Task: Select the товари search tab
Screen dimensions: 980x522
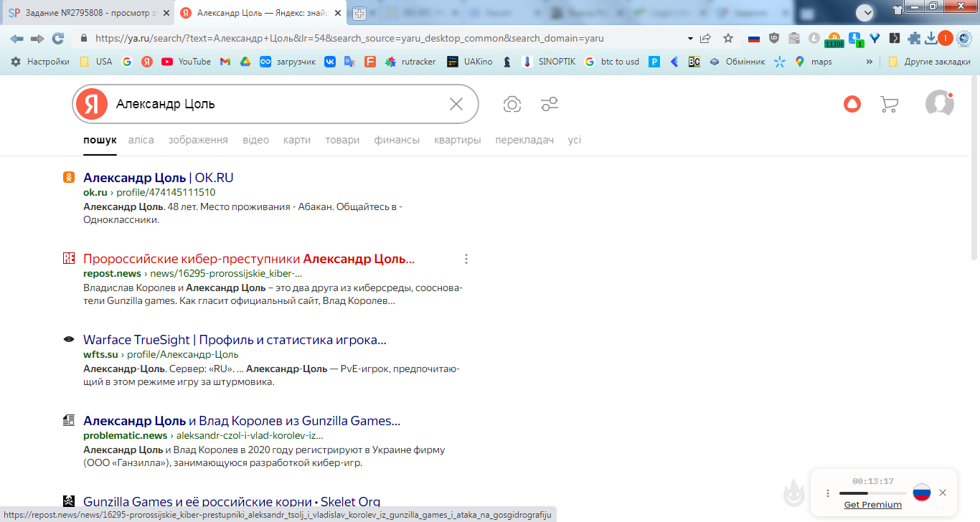Action: pos(342,140)
